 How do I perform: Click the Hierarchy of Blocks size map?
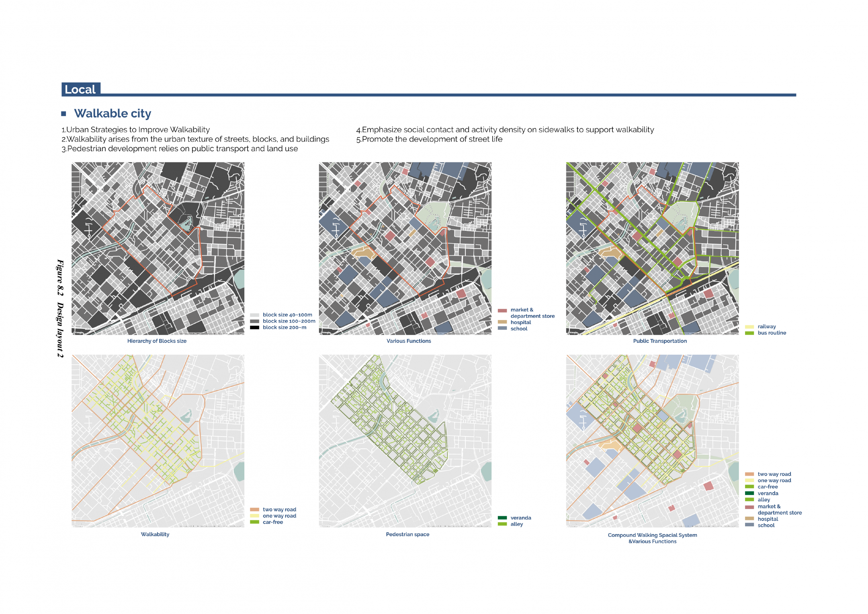click(x=158, y=248)
